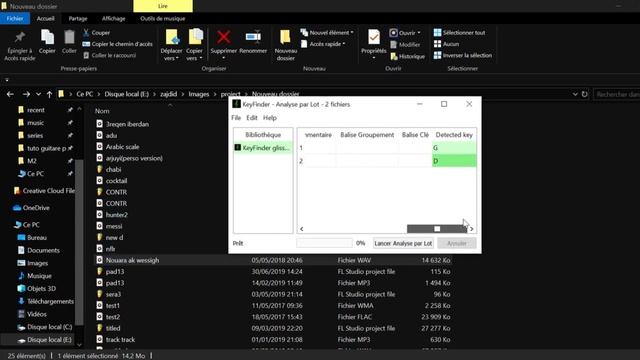Screen dimensions: 640x360
Task: Select the file Nouara ak wessigh
Action: [x=132, y=260]
